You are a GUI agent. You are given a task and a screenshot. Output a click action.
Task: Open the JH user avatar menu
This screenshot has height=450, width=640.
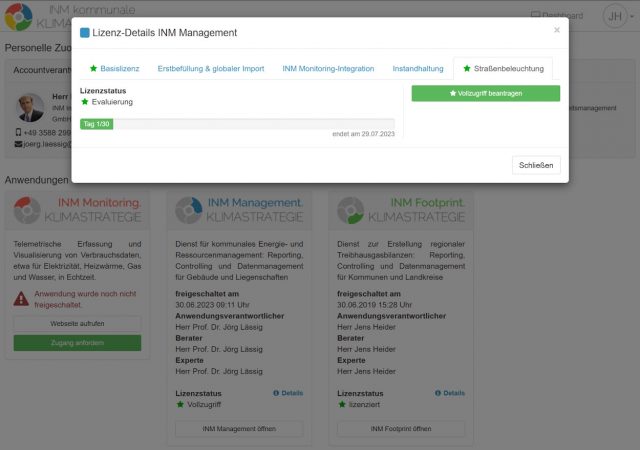[612, 16]
